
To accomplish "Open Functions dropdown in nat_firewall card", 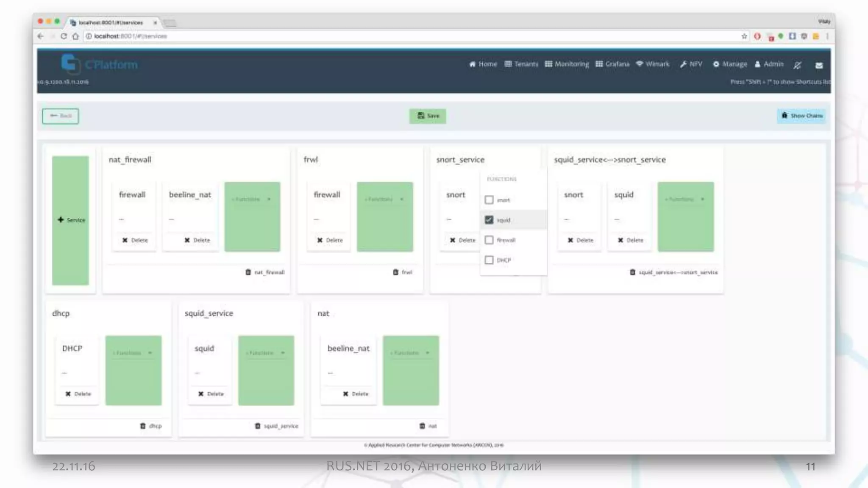I will [x=252, y=199].
